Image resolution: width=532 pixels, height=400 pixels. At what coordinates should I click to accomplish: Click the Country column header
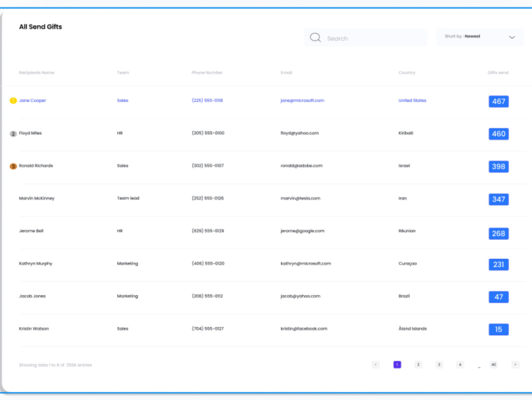(407, 72)
